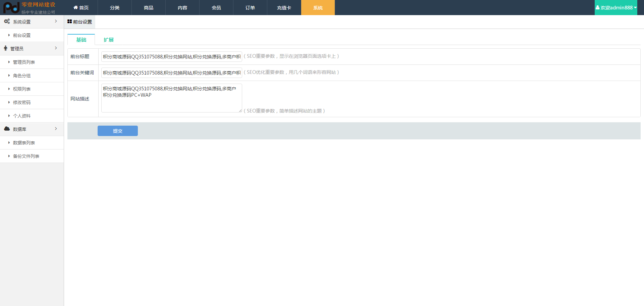Collapse the 系统设置 sidebar section chevron
Viewport: 644px width, 306px height.
point(56,21)
